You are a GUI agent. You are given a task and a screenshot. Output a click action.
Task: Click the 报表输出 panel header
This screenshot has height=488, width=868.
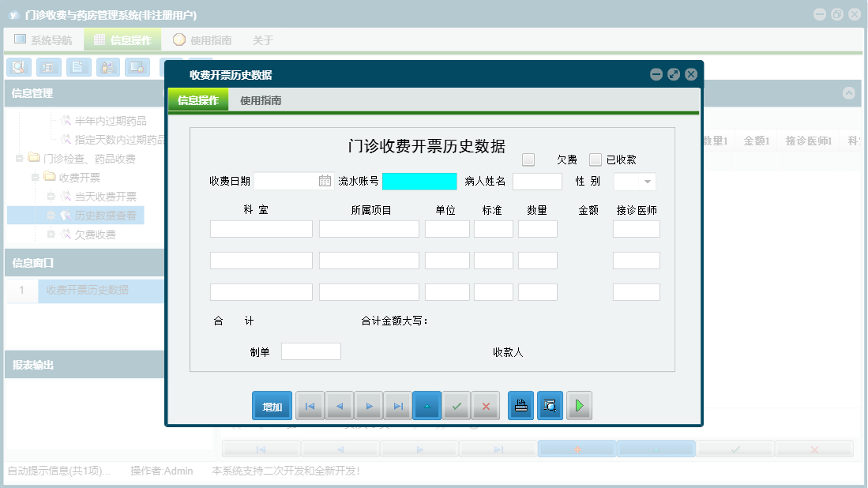[85, 365]
